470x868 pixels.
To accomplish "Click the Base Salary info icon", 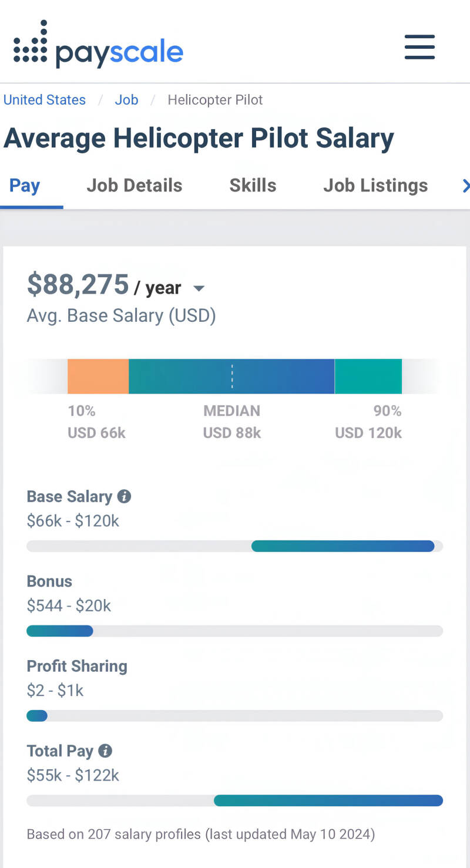I will point(124,496).
